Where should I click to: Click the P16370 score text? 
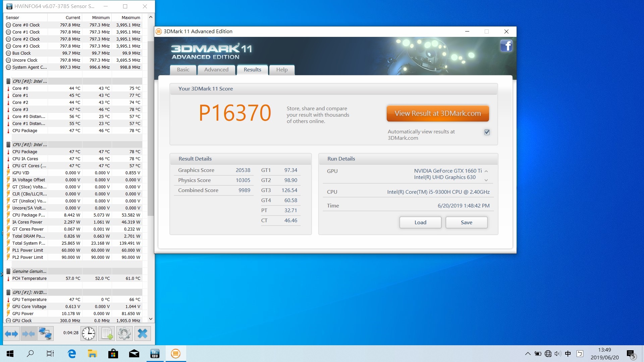pyautogui.click(x=235, y=113)
